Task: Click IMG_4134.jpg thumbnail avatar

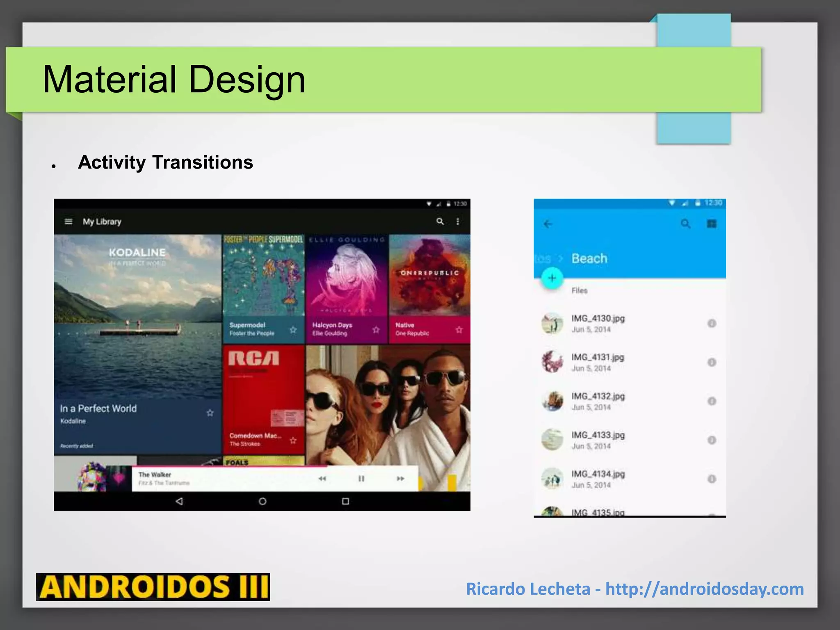Action: click(x=552, y=479)
